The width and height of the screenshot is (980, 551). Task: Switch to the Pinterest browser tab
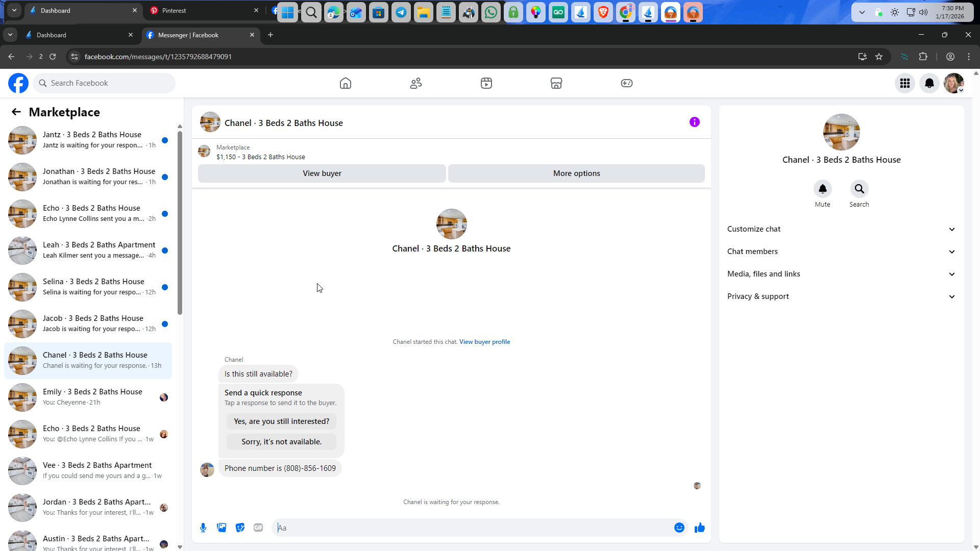(x=174, y=10)
